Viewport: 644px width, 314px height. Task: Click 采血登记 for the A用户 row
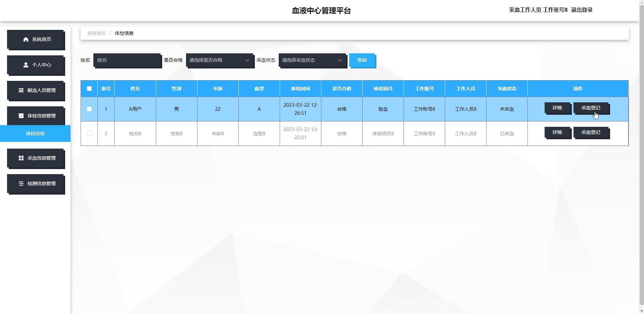(x=591, y=108)
